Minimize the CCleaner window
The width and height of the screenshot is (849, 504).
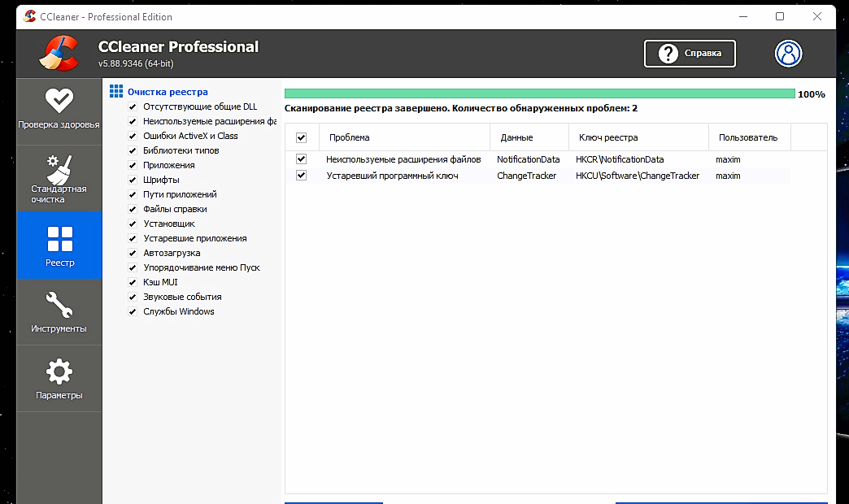click(x=743, y=16)
